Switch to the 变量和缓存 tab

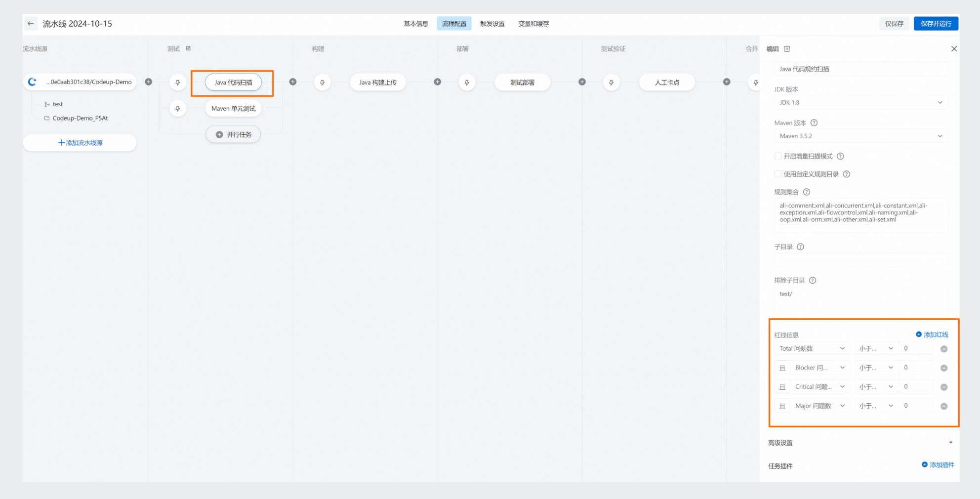pos(533,24)
